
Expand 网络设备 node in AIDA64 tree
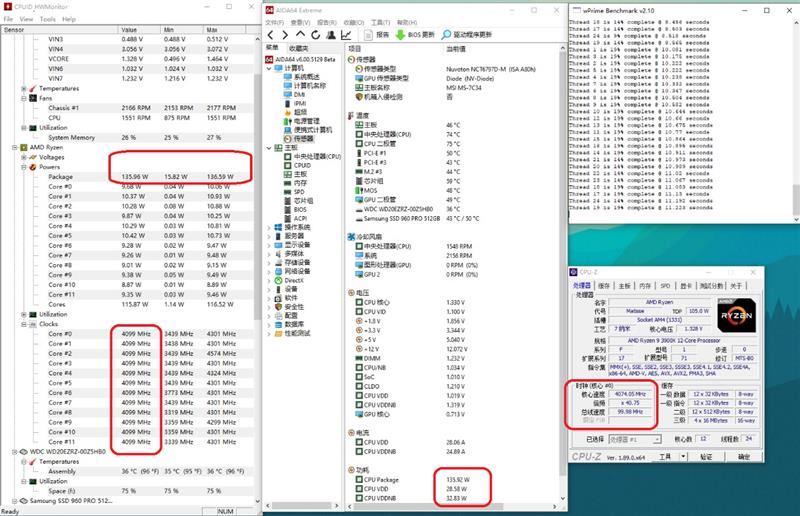pyautogui.click(x=269, y=272)
